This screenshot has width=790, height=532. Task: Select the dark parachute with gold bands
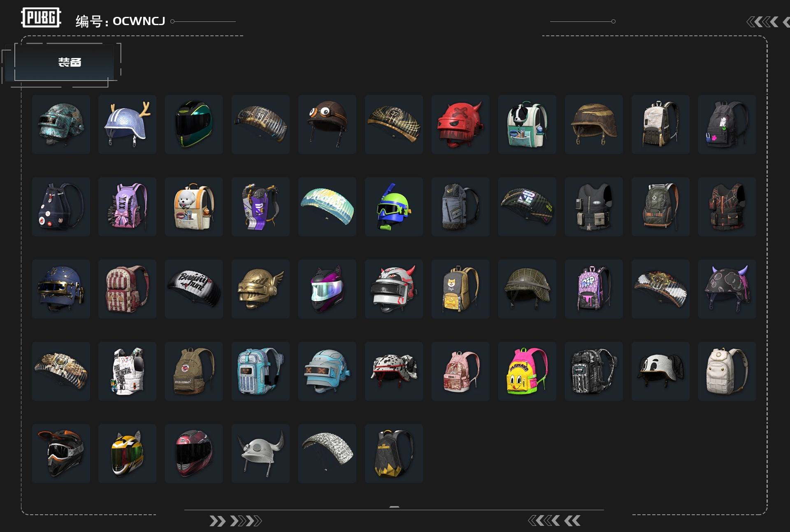261,124
